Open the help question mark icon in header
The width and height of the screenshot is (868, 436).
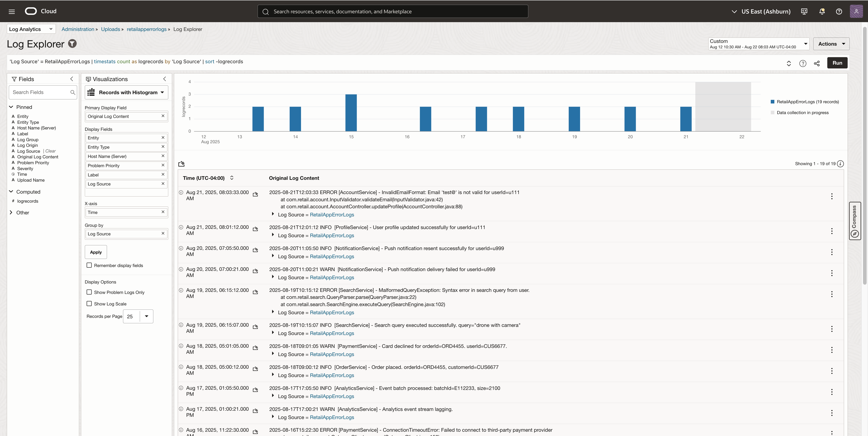(x=839, y=12)
